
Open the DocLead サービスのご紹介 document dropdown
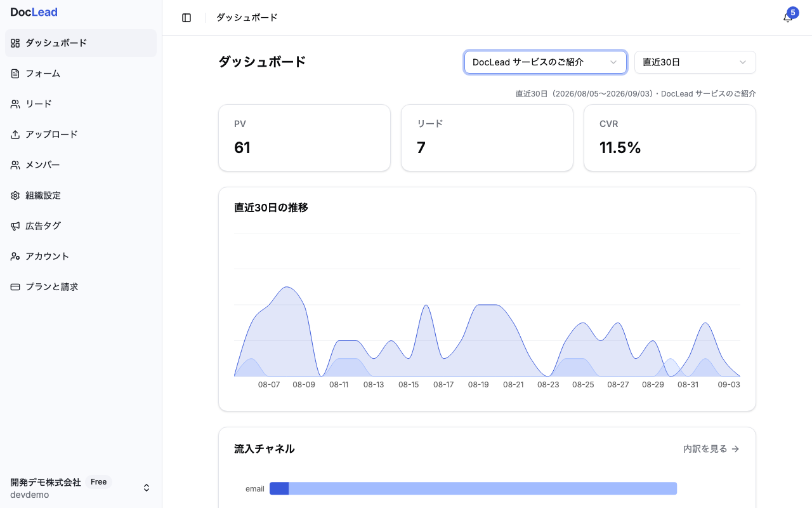[x=546, y=62]
